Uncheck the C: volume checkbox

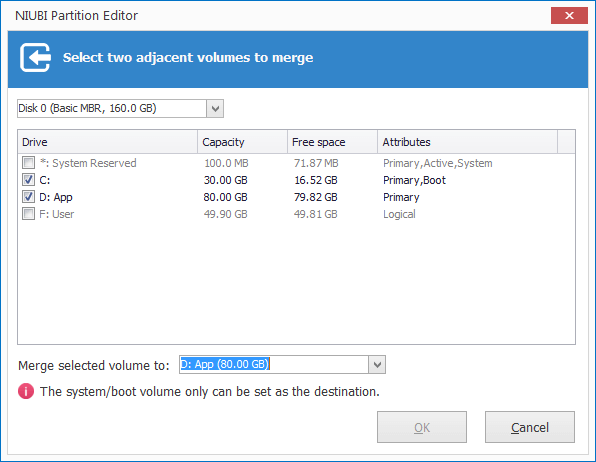tap(28, 179)
